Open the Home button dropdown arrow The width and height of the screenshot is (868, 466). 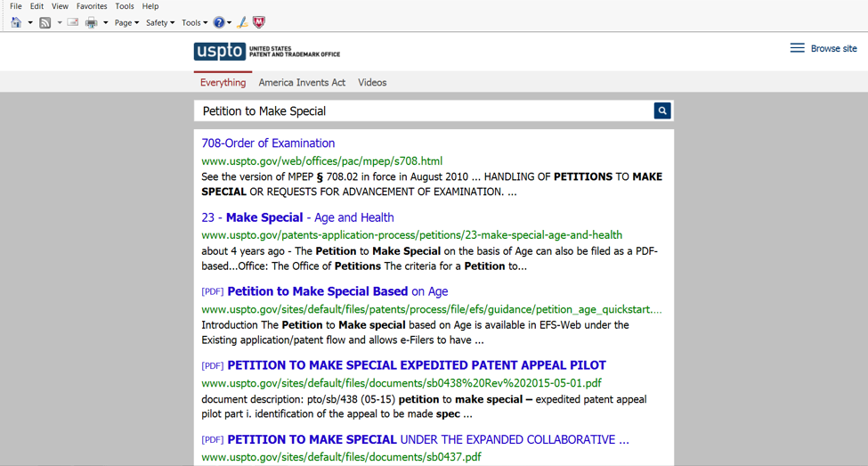click(x=30, y=22)
